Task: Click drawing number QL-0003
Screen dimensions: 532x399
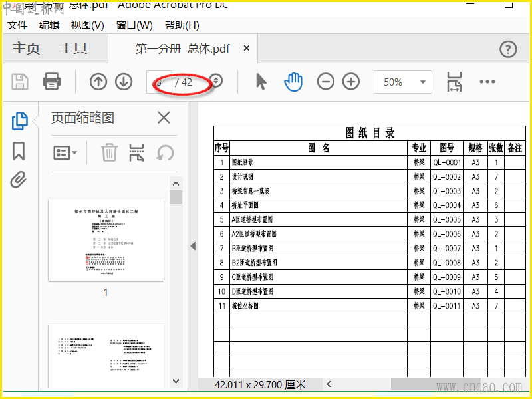Action: pos(447,191)
